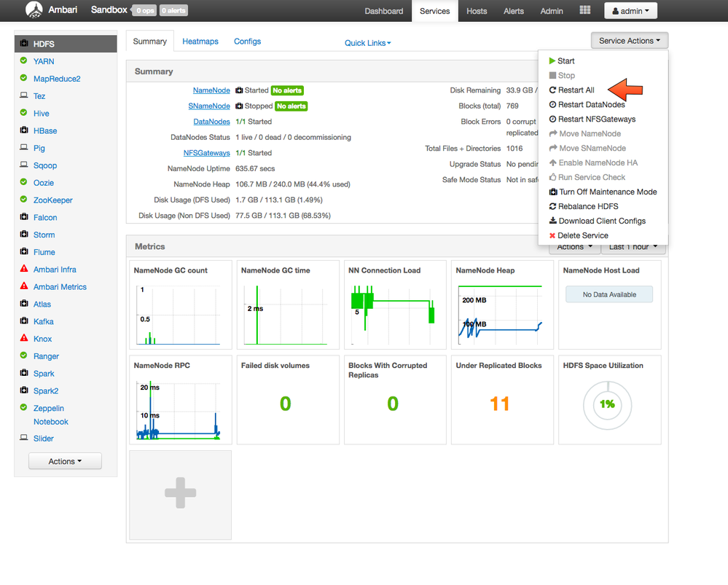Click the Restart All refresh icon

coord(552,90)
